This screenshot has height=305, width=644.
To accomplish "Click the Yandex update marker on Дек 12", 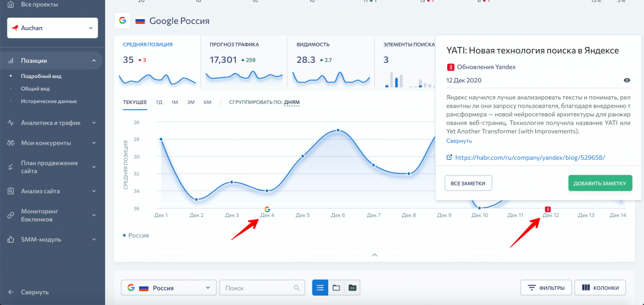I will pyautogui.click(x=548, y=209).
